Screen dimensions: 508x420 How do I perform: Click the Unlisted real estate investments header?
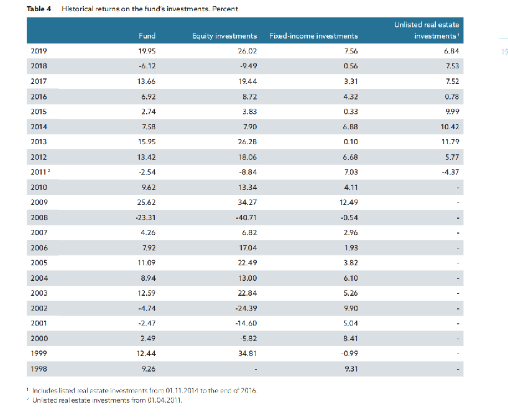coord(427,30)
